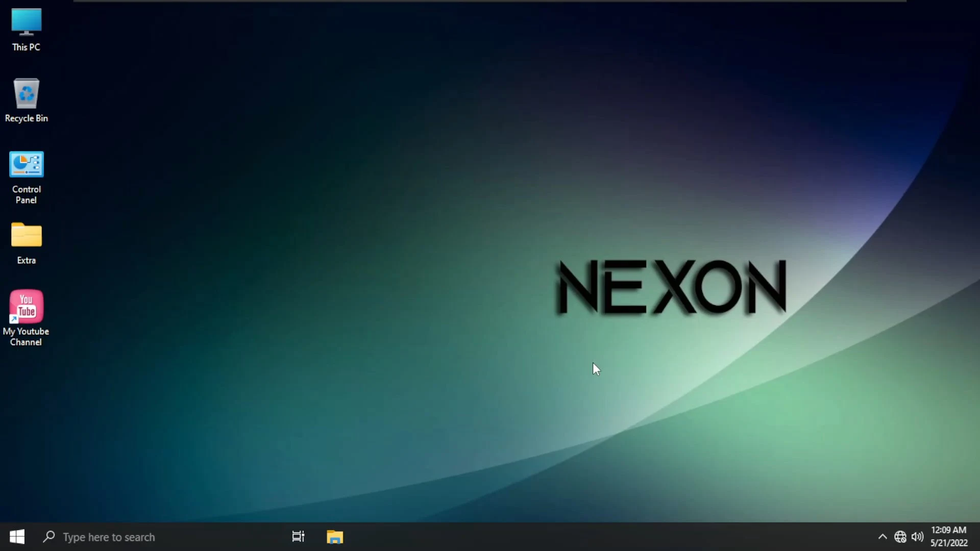Image resolution: width=980 pixels, height=551 pixels.
Task: Click the 'My Youtube Channel' label text
Action: (x=26, y=337)
